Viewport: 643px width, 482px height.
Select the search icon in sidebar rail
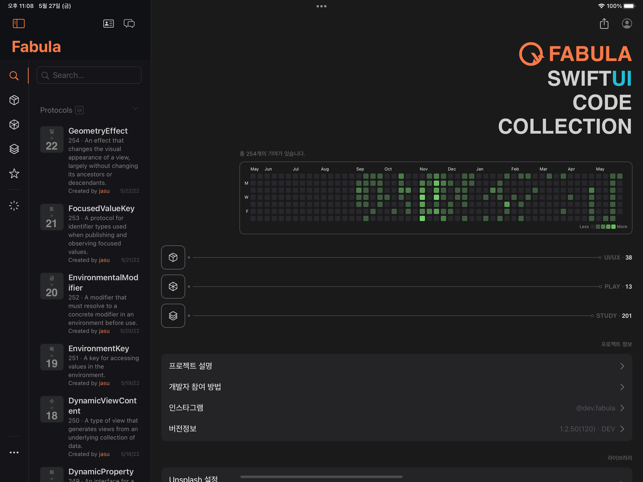point(14,76)
